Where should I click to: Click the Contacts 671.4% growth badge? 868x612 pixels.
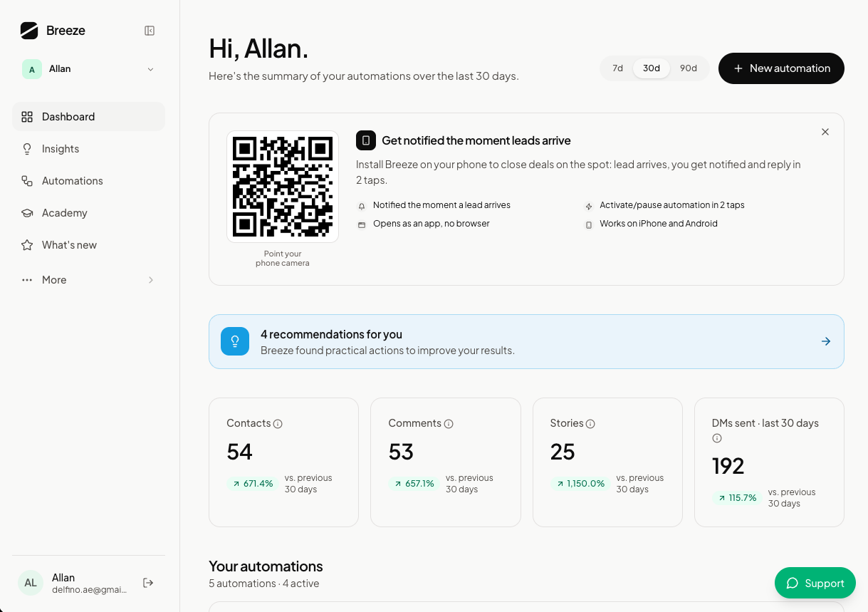click(x=252, y=484)
